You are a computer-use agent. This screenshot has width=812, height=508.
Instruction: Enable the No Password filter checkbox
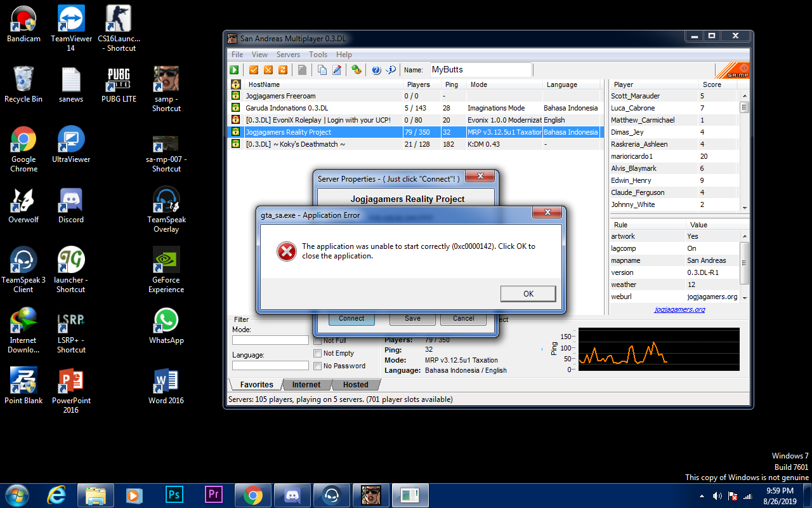(318, 366)
